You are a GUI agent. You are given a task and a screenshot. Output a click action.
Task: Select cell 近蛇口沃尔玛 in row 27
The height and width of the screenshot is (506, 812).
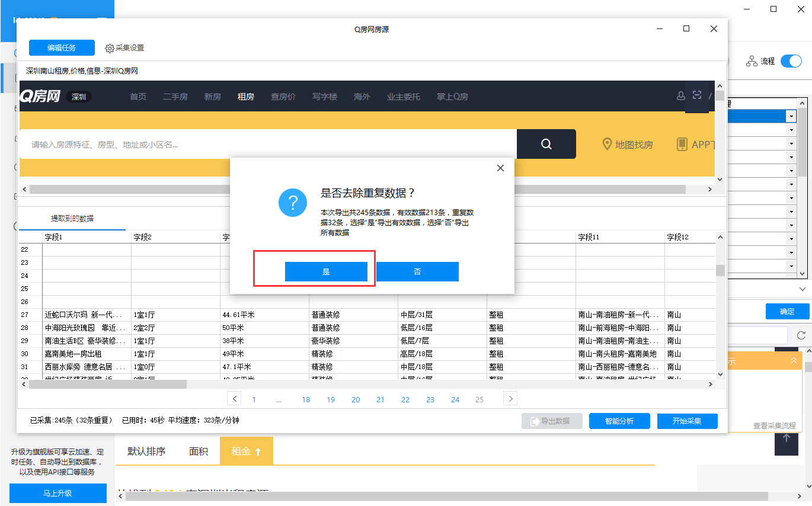(87, 315)
